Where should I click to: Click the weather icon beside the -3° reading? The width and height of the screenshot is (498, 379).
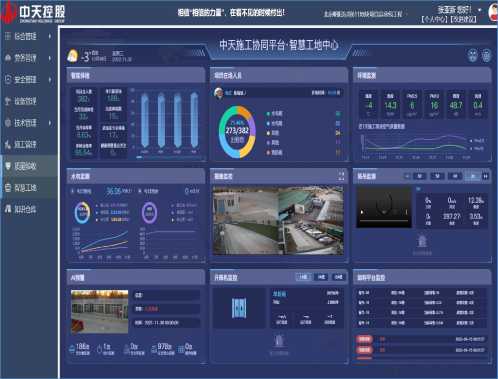(73, 56)
